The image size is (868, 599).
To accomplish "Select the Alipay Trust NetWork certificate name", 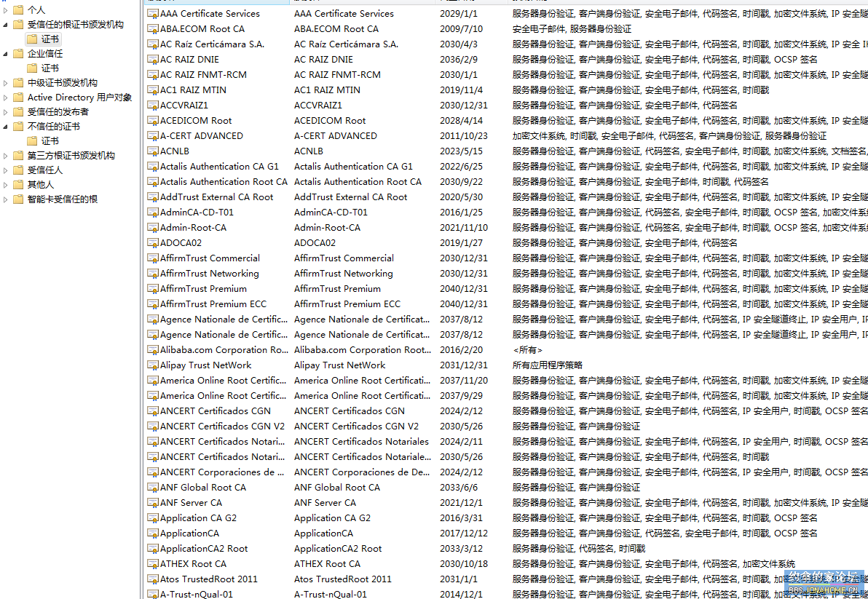I will (x=205, y=365).
